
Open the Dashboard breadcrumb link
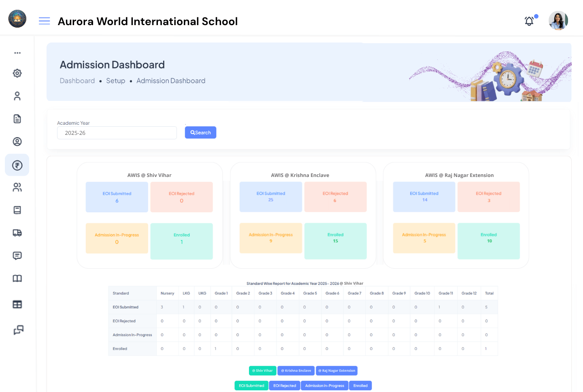tap(77, 81)
